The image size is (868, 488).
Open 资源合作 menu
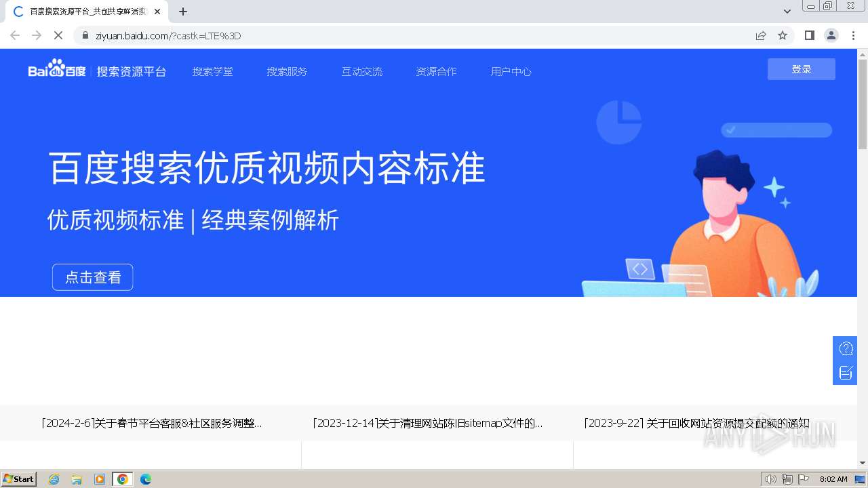[x=436, y=71]
